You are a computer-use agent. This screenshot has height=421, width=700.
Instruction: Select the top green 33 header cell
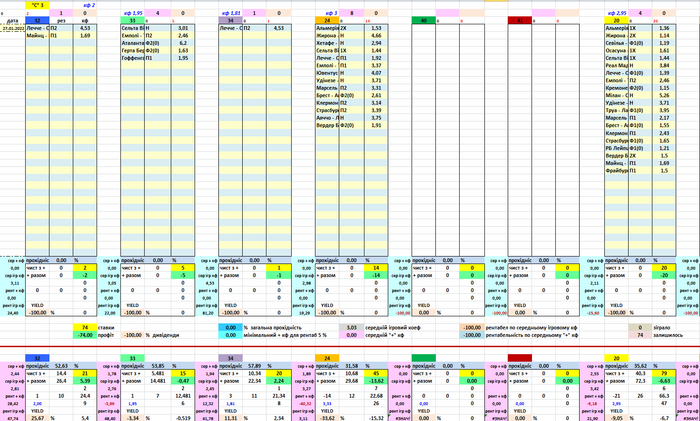tap(132, 21)
